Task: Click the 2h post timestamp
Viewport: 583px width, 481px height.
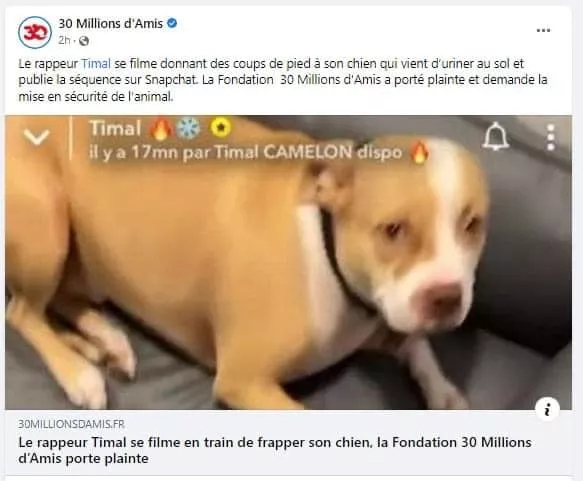Action: (x=64, y=40)
